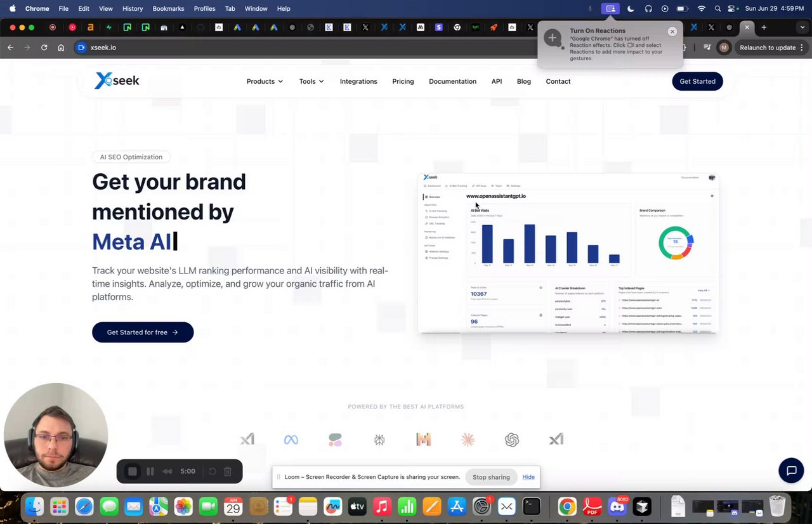Open Chrome three-dot menu

802,48
